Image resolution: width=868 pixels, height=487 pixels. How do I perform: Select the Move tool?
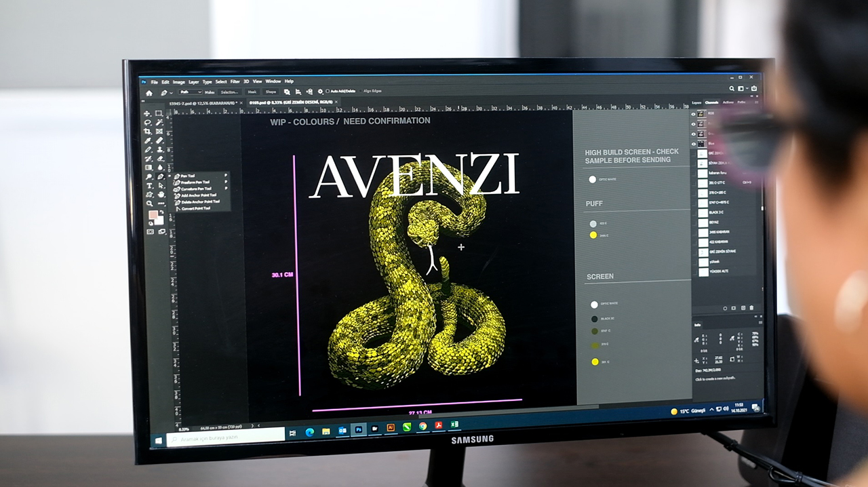coord(147,114)
